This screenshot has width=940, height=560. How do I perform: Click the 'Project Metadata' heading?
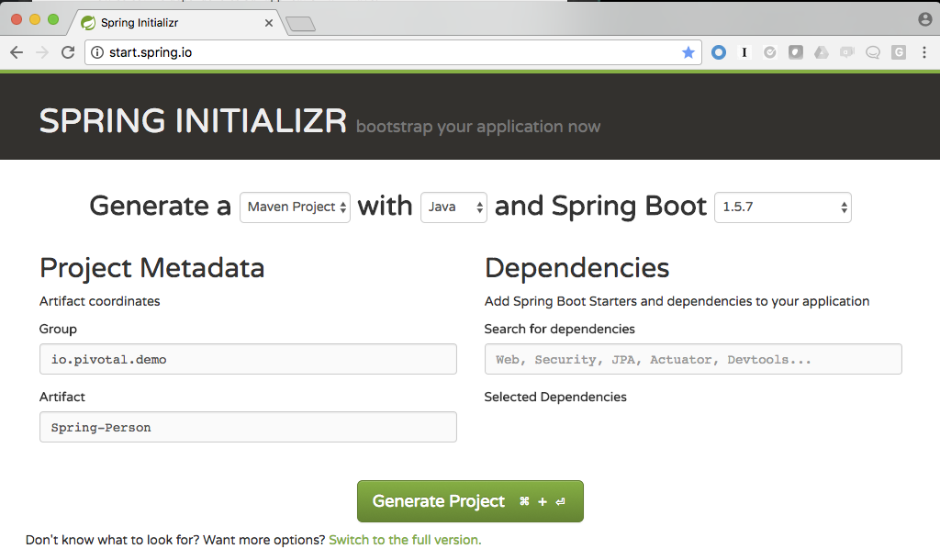pyautogui.click(x=152, y=268)
